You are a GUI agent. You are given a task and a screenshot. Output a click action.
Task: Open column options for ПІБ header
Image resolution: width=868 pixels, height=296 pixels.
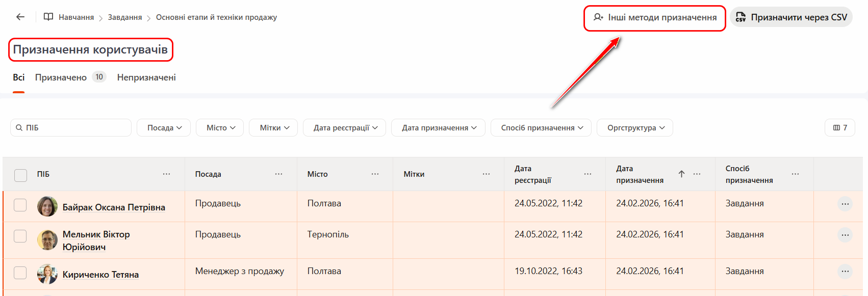click(x=166, y=174)
